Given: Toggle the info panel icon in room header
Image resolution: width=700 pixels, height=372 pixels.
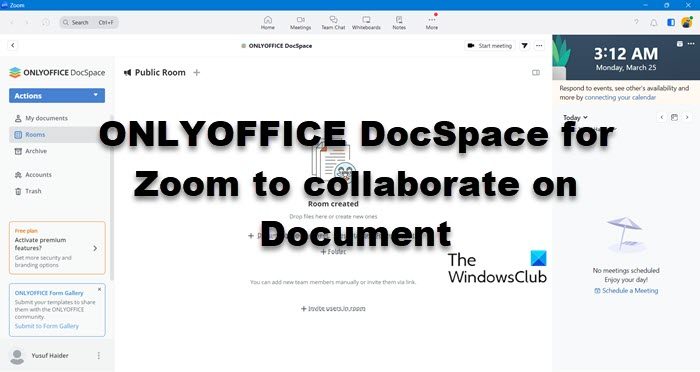Looking at the screenshot, I should pyautogui.click(x=536, y=72).
